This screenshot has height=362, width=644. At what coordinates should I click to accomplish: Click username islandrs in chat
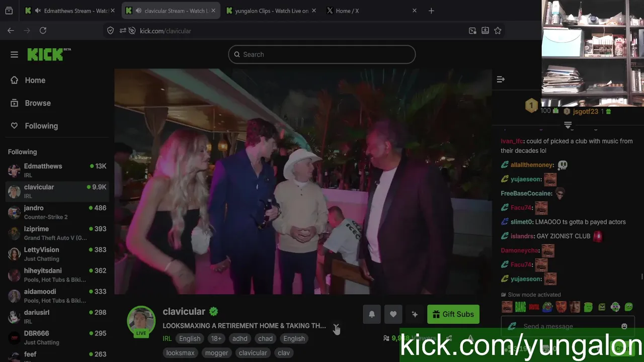pos(523,236)
